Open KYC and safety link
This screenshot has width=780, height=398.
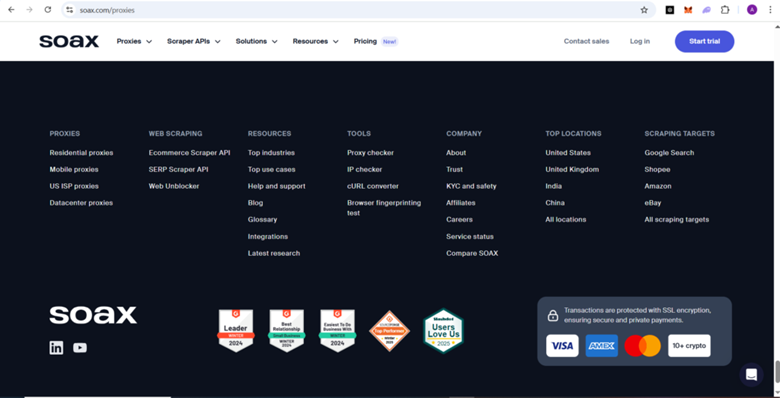471,186
